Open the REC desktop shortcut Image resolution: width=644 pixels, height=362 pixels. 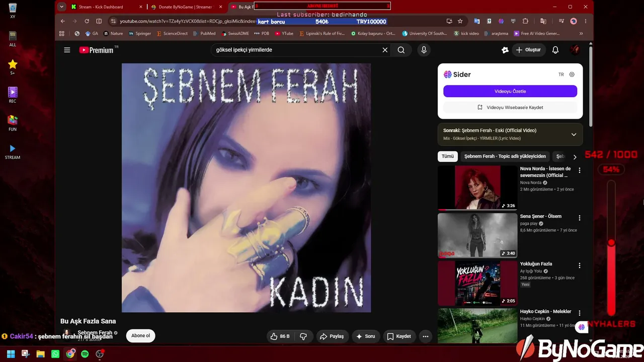[x=13, y=96]
